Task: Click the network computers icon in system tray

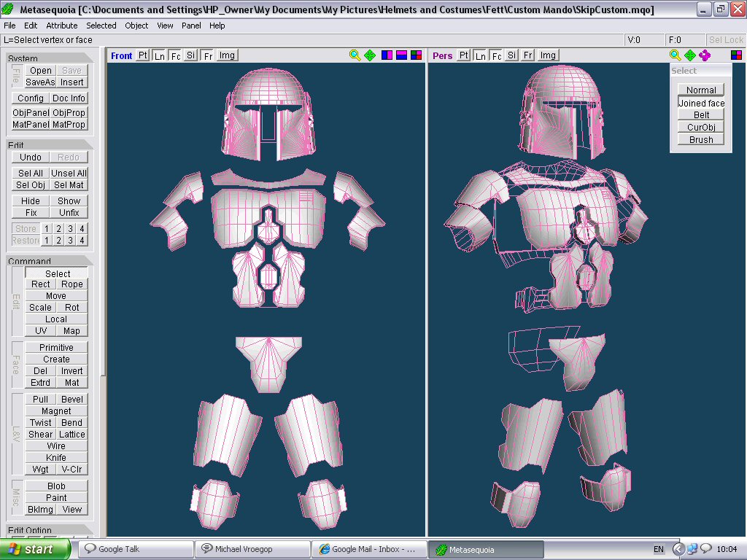Action: coord(692,549)
